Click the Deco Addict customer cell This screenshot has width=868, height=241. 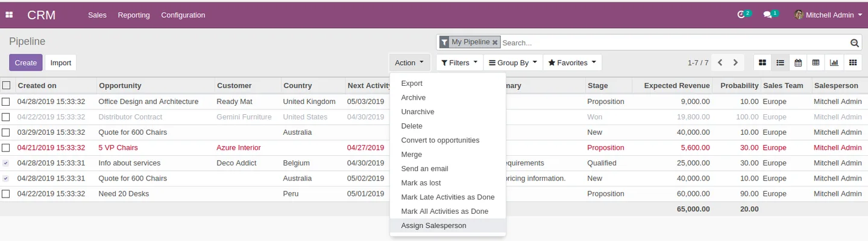[237, 163]
